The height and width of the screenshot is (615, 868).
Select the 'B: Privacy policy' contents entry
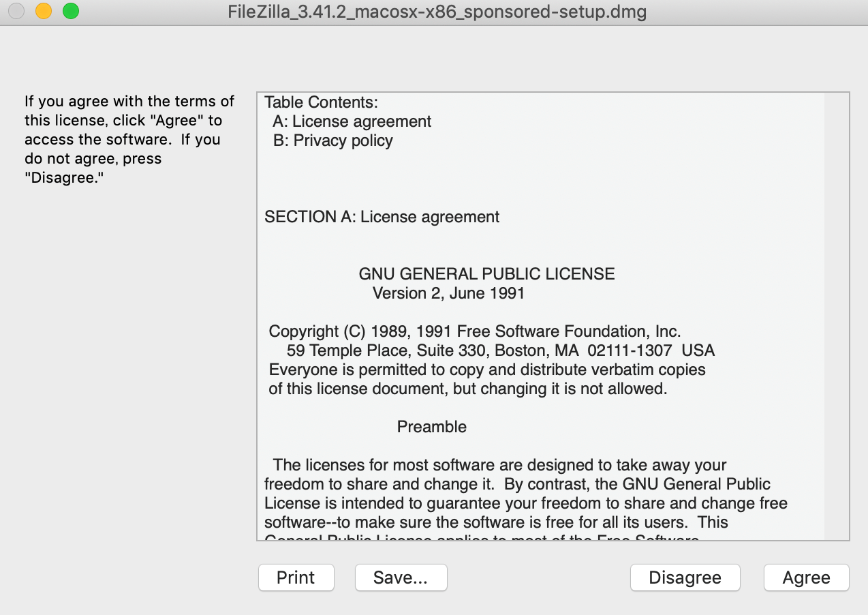pos(333,140)
